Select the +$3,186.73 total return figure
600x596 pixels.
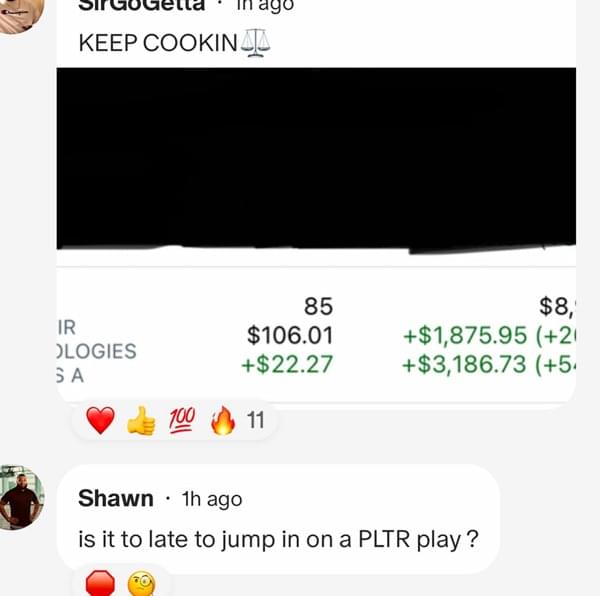coord(464,364)
